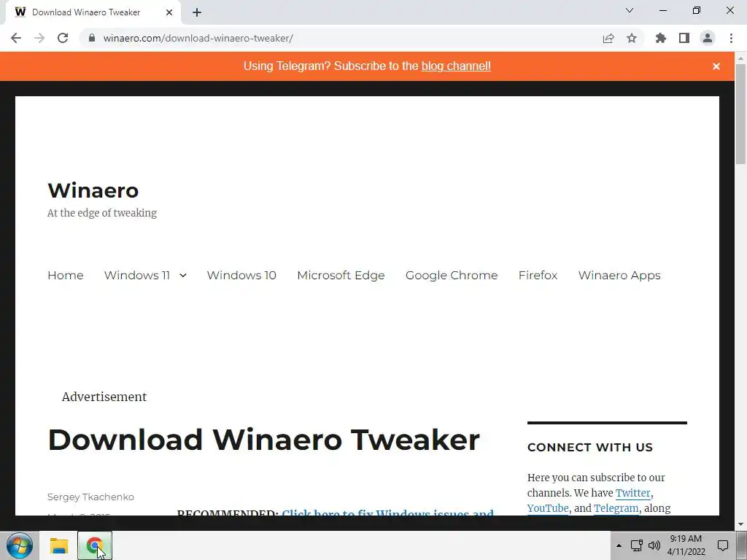Open the taskbar clock and date

686,545
